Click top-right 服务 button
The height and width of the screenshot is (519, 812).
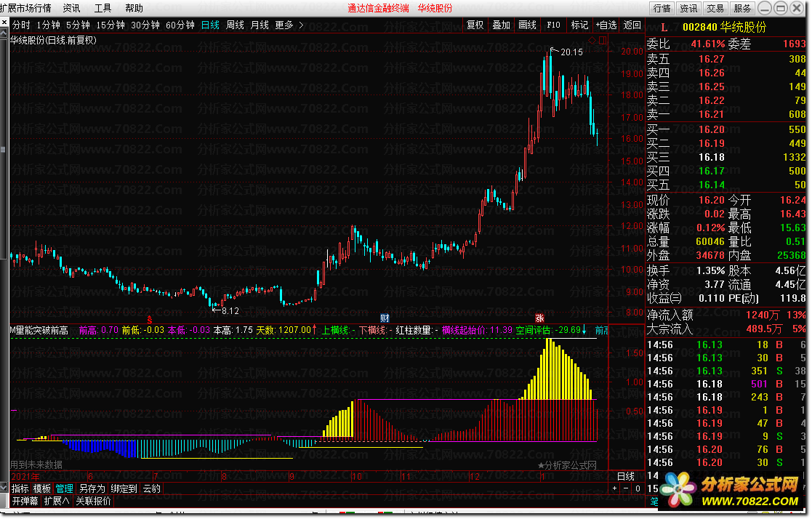(x=743, y=8)
